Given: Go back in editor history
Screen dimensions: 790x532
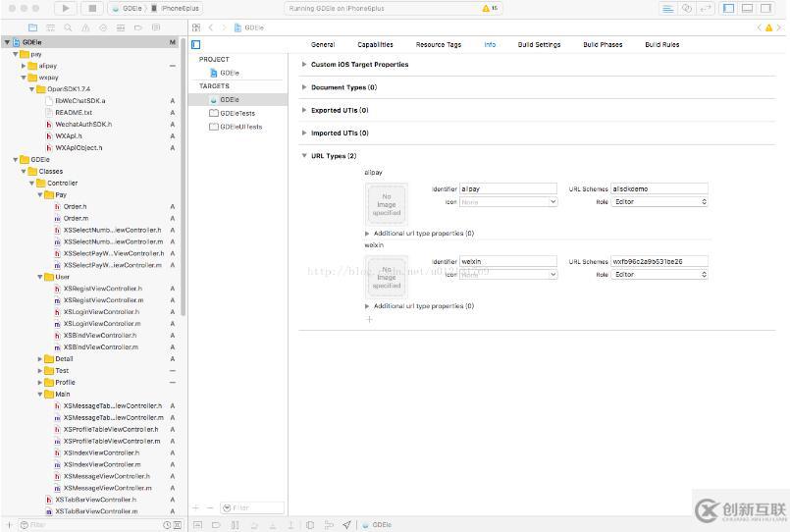Looking at the screenshot, I should tap(211, 27).
